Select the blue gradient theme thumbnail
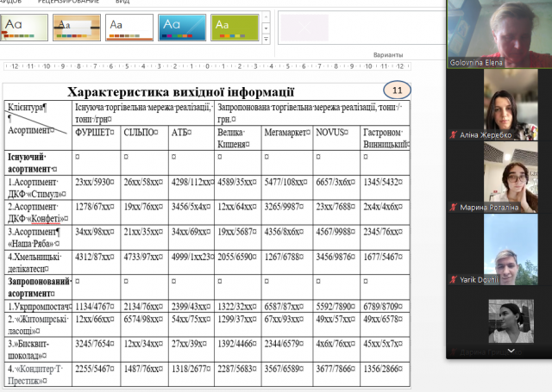The height and width of the screenshot is (392, 552). (182, 28)
